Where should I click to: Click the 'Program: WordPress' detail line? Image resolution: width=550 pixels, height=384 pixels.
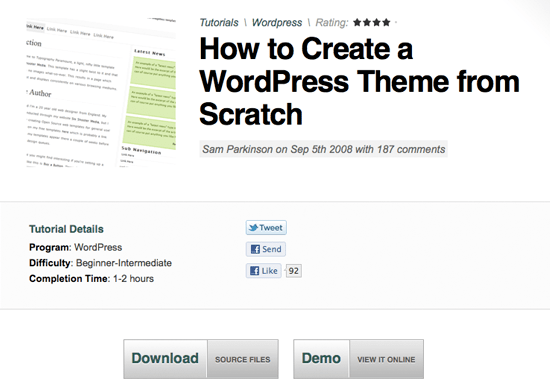[76, 248]
